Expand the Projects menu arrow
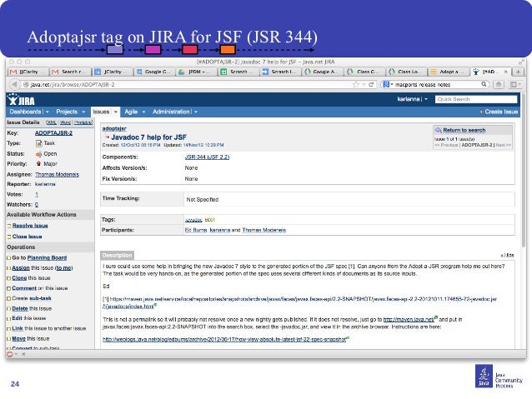This screenshot has width=532, height=399. coord(83,112)
